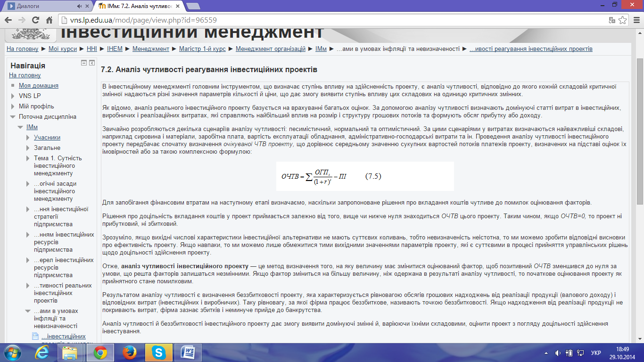Open the translate page icon in address bar
This screenshot has width=644, height=362.
612,20
